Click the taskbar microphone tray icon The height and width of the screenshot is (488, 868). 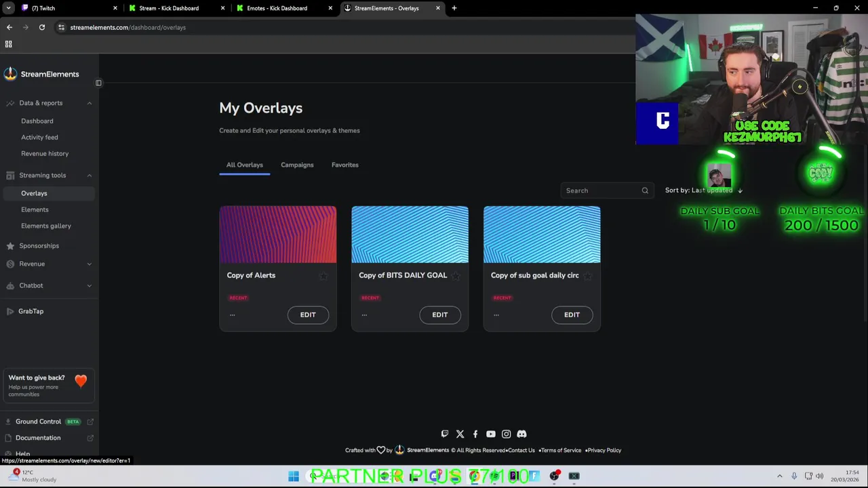tap(794, 476)
